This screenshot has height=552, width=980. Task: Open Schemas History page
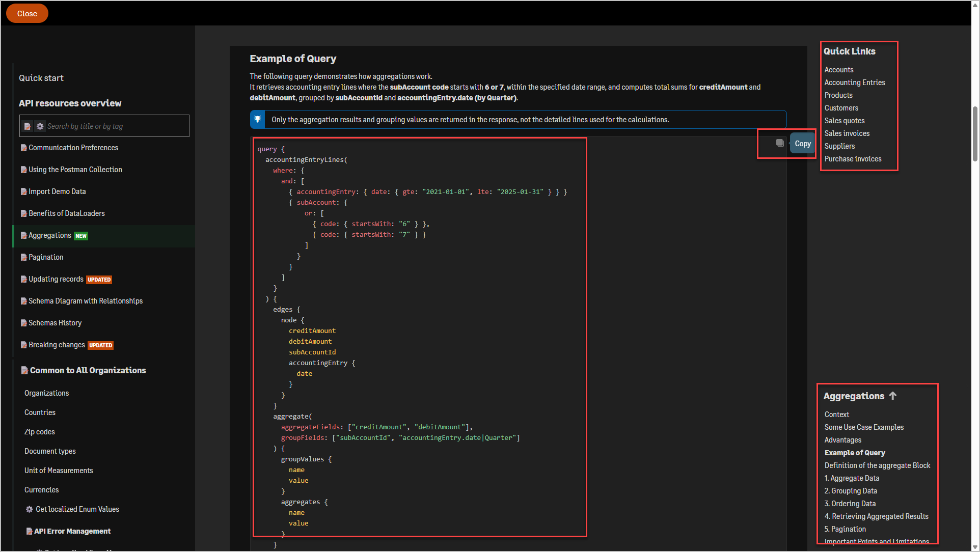coord(55,323)
